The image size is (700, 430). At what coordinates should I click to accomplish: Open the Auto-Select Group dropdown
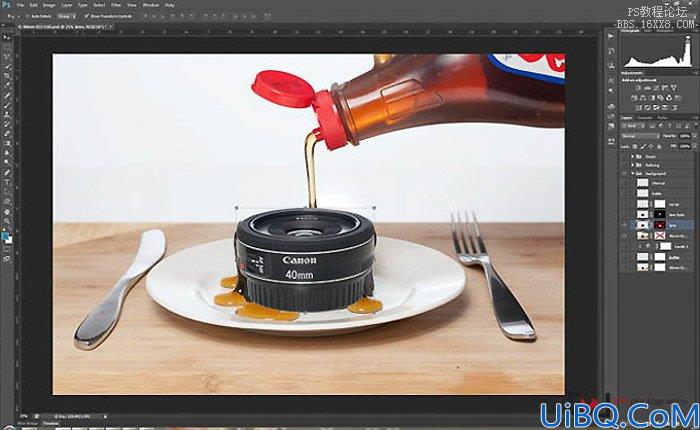(66, 17)
